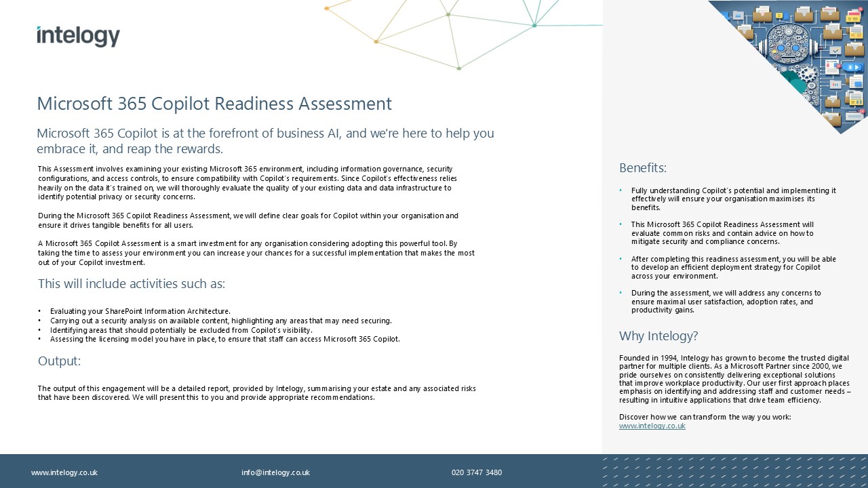Click benefit starting 'After completing this readiness assessment'
Screen dimensions: 868x488
(x=734, y=268)
